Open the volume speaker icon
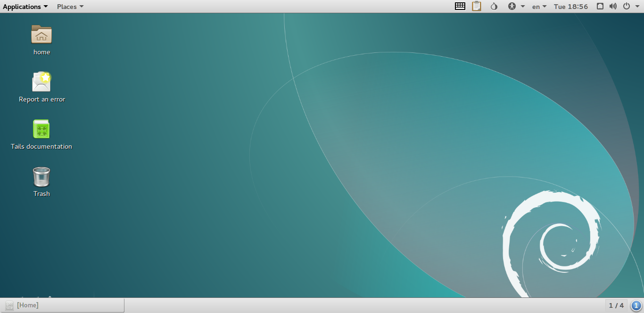 pos(613,7)
